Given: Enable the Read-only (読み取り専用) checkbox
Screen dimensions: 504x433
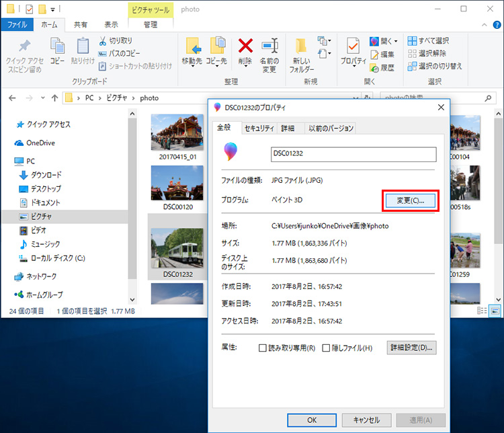Looking at the screenshot, I should point(263,348).
